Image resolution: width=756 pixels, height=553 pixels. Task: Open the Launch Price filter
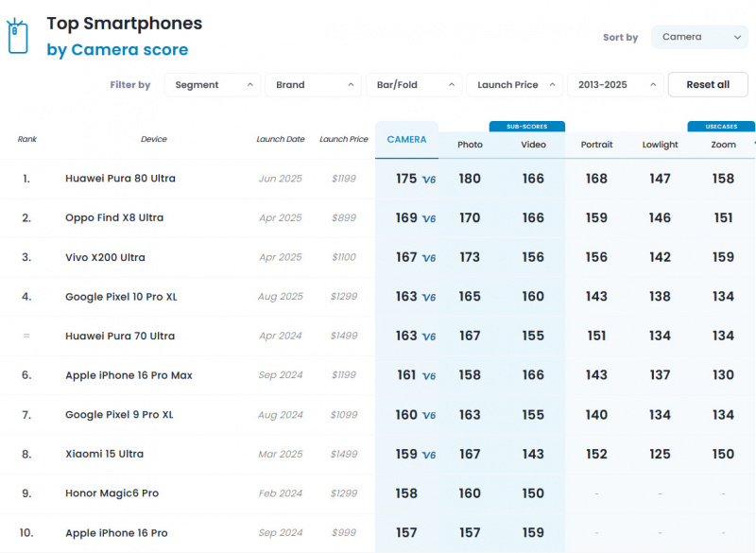click(514, 85)
